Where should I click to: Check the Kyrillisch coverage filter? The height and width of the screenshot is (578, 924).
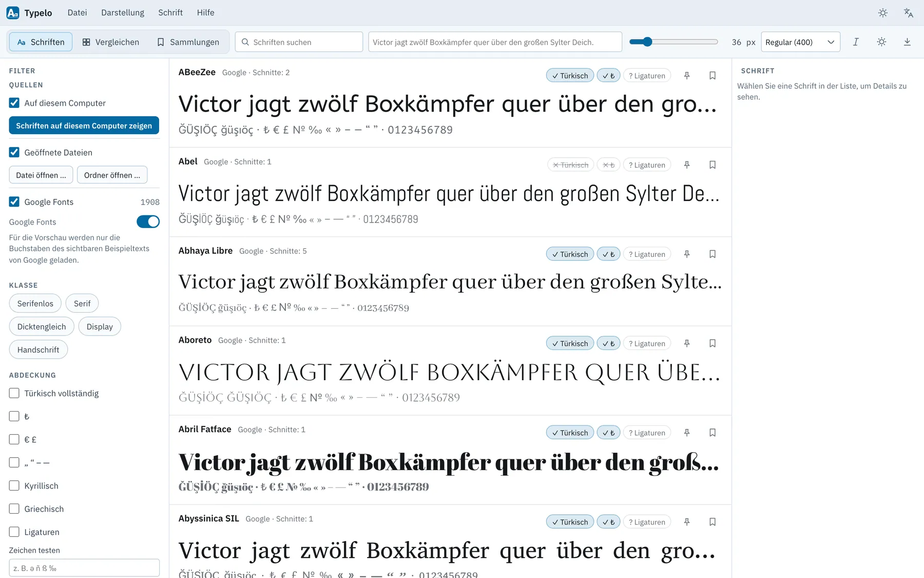pyautogui.click(x=14, y=486)
